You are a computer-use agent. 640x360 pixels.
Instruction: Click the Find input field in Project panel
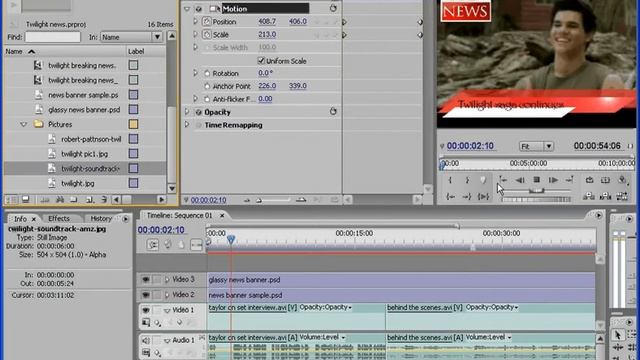[x=53, y=37]
